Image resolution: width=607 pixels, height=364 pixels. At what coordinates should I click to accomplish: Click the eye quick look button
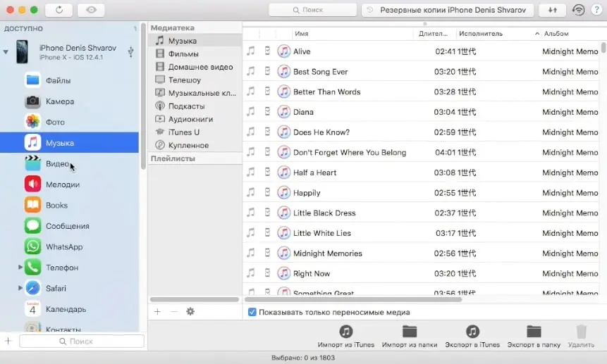point(91,10)
